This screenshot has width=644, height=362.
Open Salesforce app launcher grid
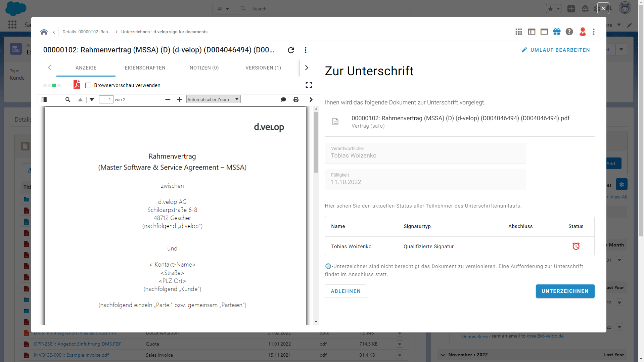tap(12, 25)
